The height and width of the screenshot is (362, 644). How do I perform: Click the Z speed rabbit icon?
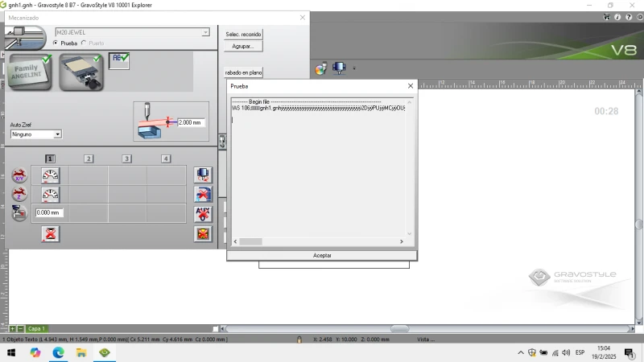(19, 194)
